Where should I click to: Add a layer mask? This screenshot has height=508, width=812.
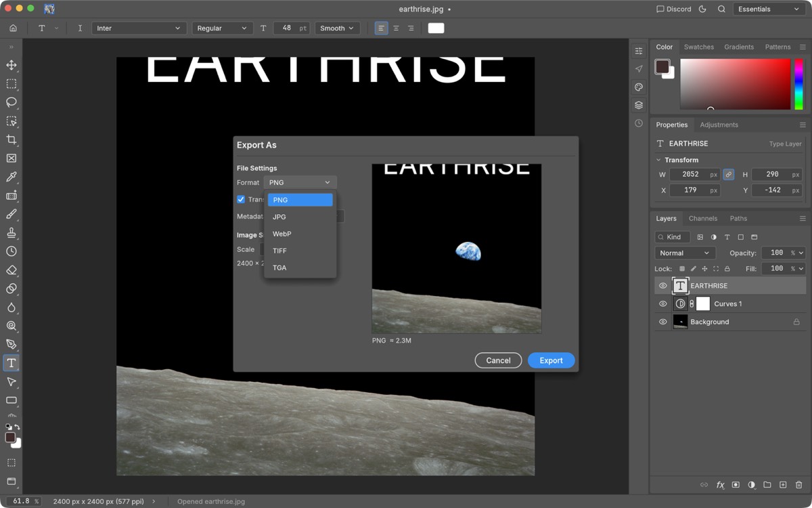736,485
